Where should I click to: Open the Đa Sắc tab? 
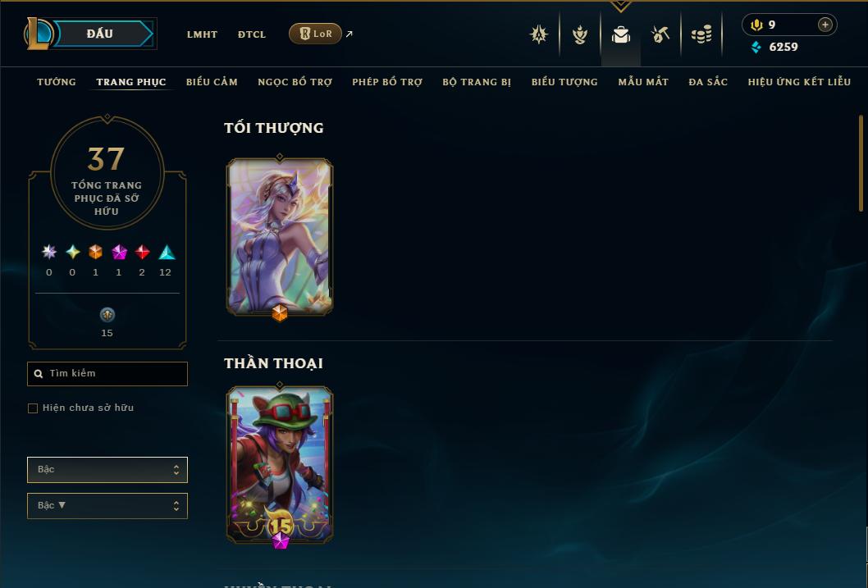pos(708,82)
